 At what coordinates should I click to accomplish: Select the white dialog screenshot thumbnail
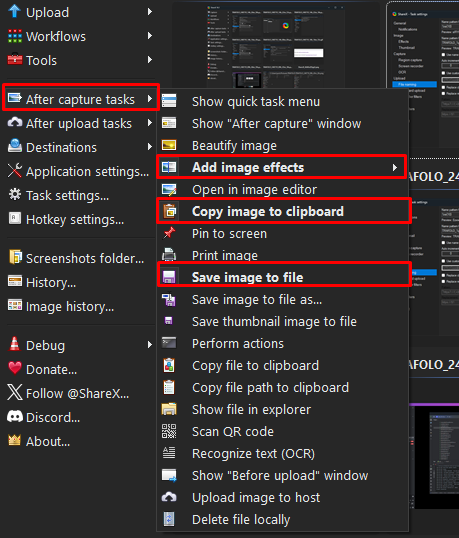pyautogui.click(x=308, y=52)
